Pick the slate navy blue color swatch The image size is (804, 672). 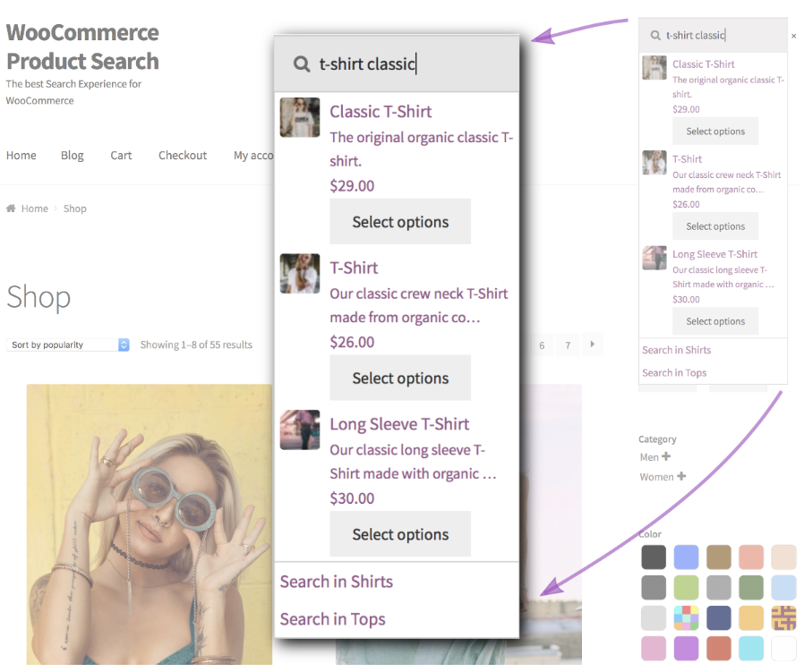[x=719, y=618]
